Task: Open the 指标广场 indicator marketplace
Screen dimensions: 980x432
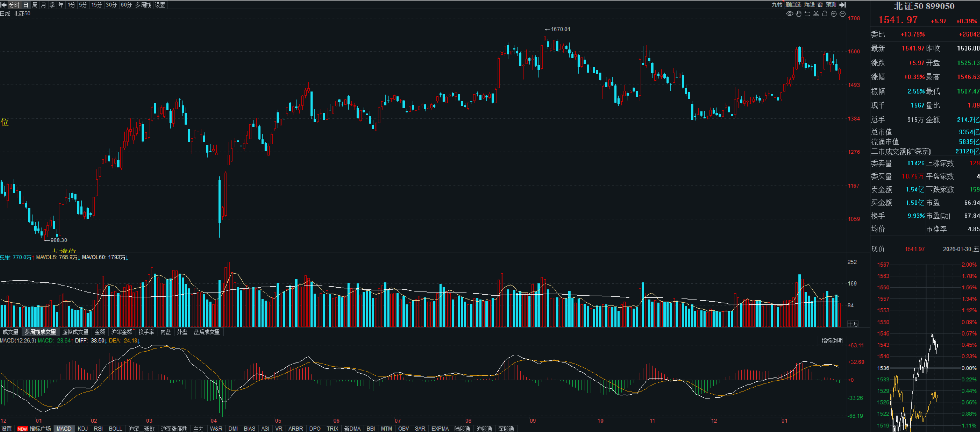Action: tap(40, 428)
